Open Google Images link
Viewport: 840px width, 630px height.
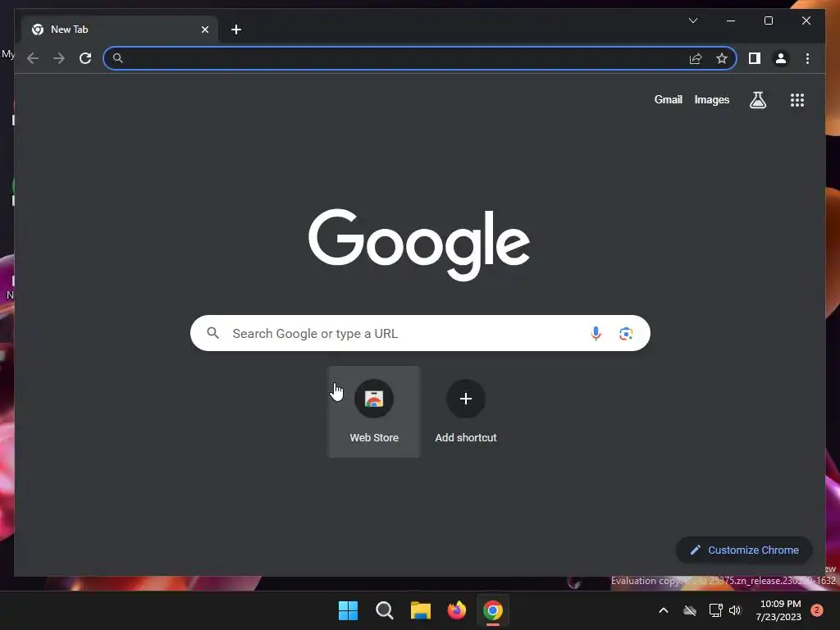[x=711, y=99]
